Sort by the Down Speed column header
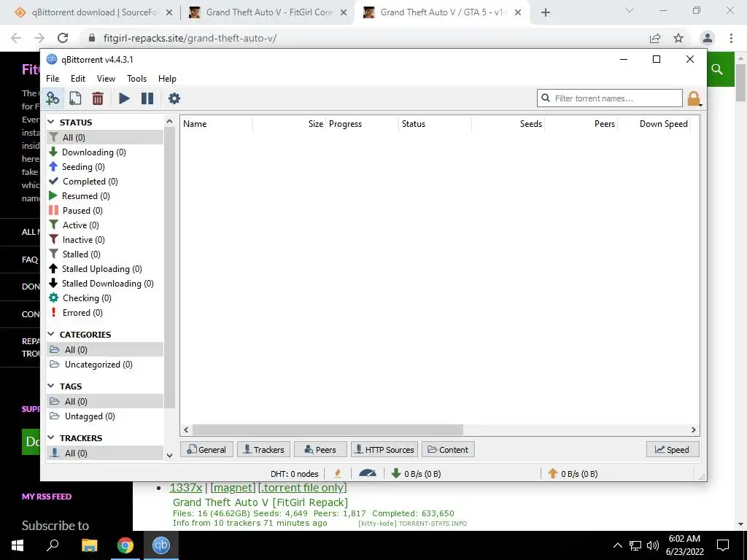The height and width of the screenshot is (560, 747). click(x=654, y=124)
